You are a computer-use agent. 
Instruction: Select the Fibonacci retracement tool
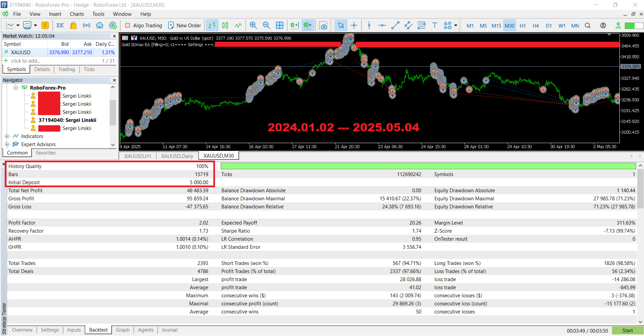tap(422, 25)
